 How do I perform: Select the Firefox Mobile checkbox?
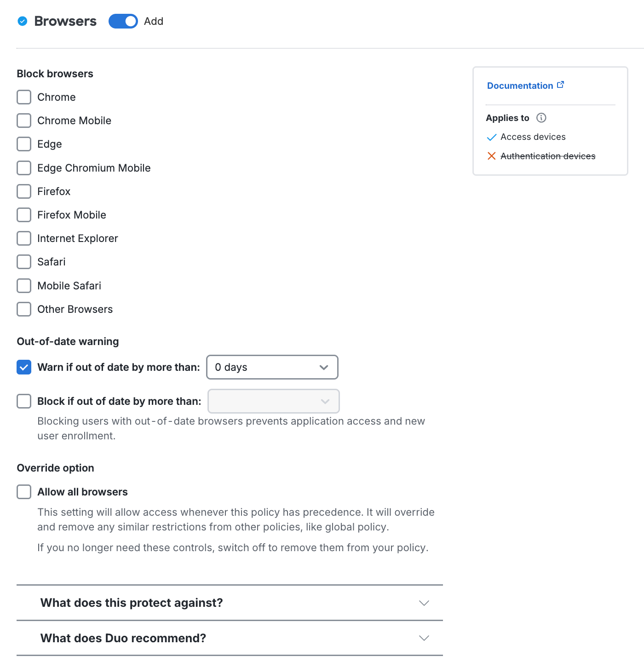[24, 215]
